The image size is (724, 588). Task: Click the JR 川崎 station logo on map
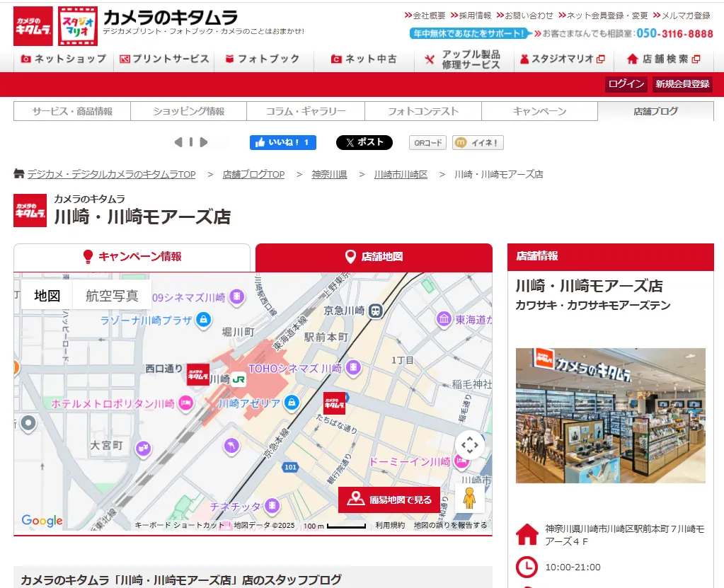tap(239, 380)
